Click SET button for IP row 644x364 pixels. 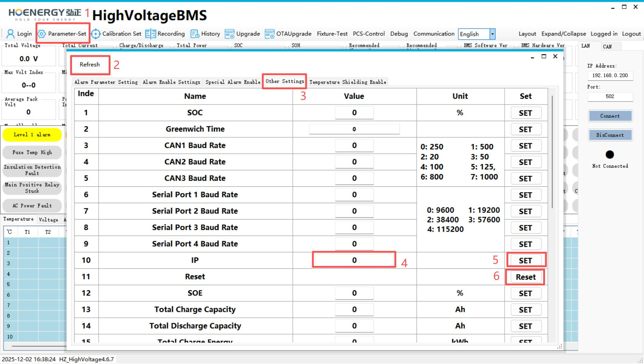[526, 260]
